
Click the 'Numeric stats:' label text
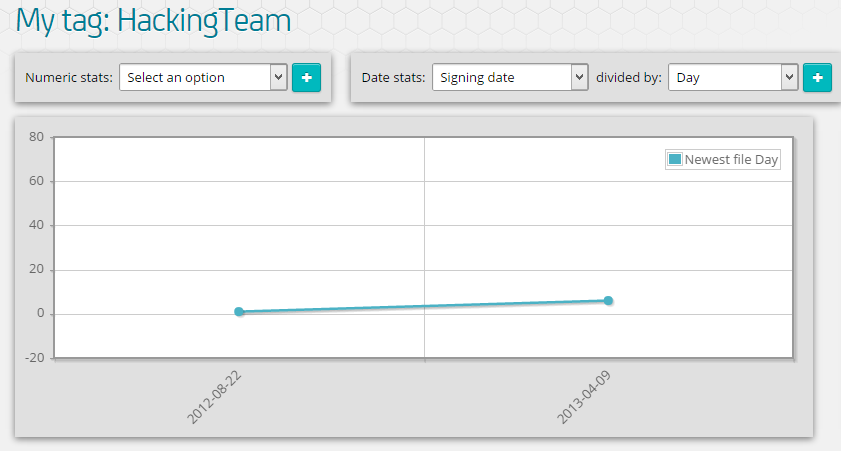coord(68,77)
